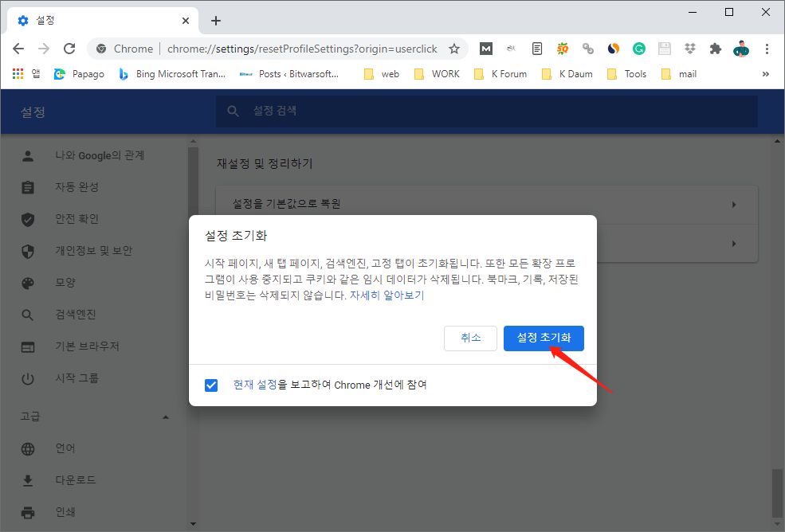The width and height of the screenshot is (785, 532).
Task: Click the 설정 초기화 confirm button
Action: [x=544, y=338]
